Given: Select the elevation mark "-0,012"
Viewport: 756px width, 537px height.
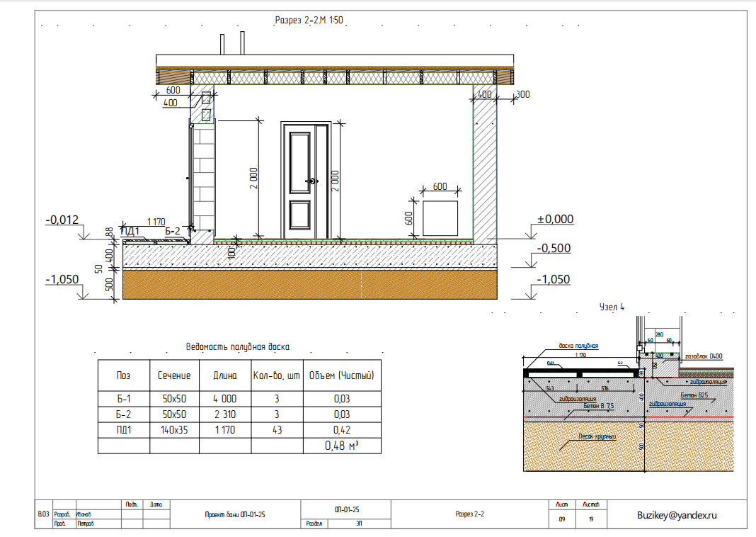Looking at the screenshot, I should (62, 220).
